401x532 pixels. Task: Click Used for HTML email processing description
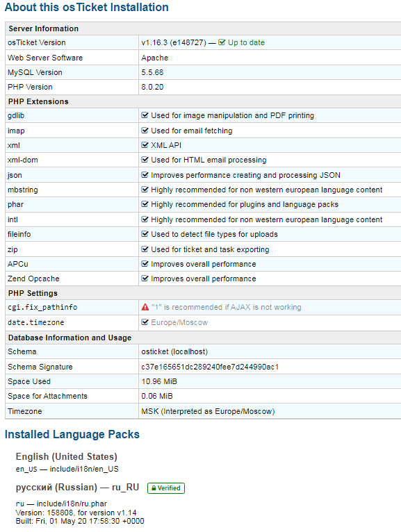208,160
